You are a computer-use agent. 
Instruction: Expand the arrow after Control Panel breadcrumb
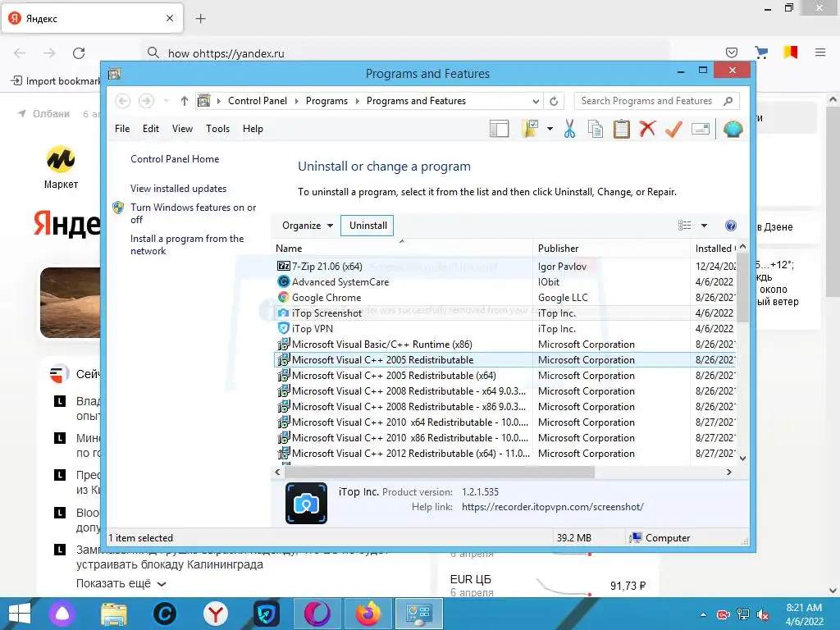point(297,101)
